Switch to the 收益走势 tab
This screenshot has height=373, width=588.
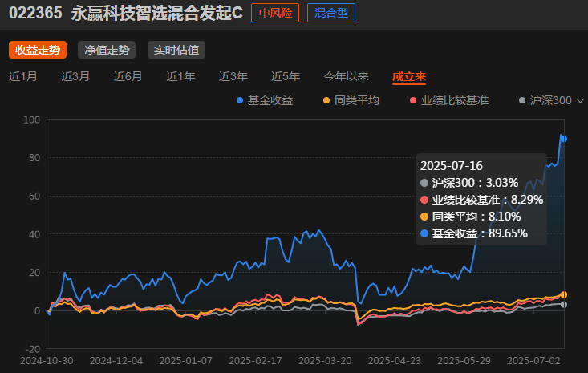[38, 50]
